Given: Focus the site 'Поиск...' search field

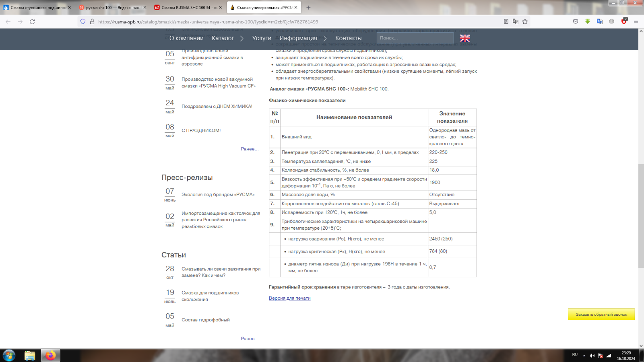Looking at the screenshot, I should click(415, 38).
